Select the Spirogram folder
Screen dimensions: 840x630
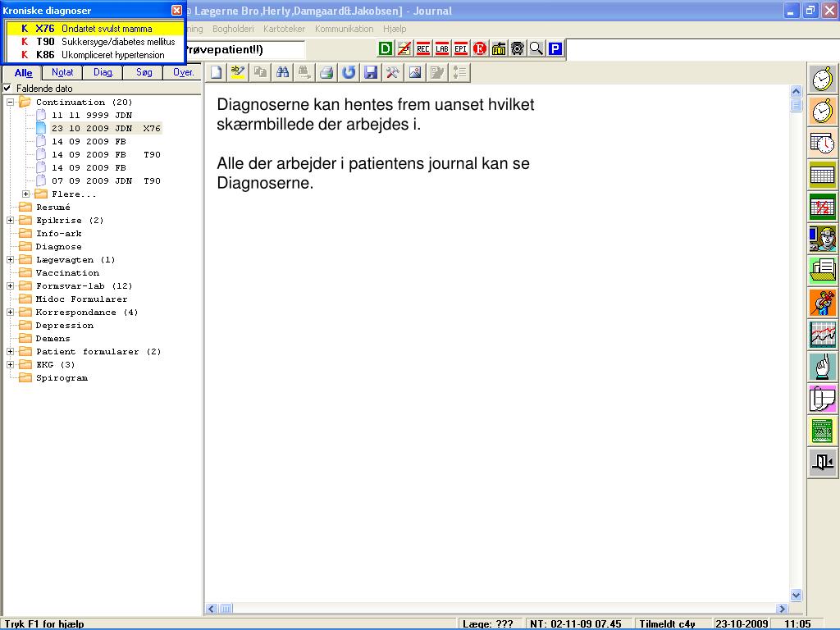62,378
